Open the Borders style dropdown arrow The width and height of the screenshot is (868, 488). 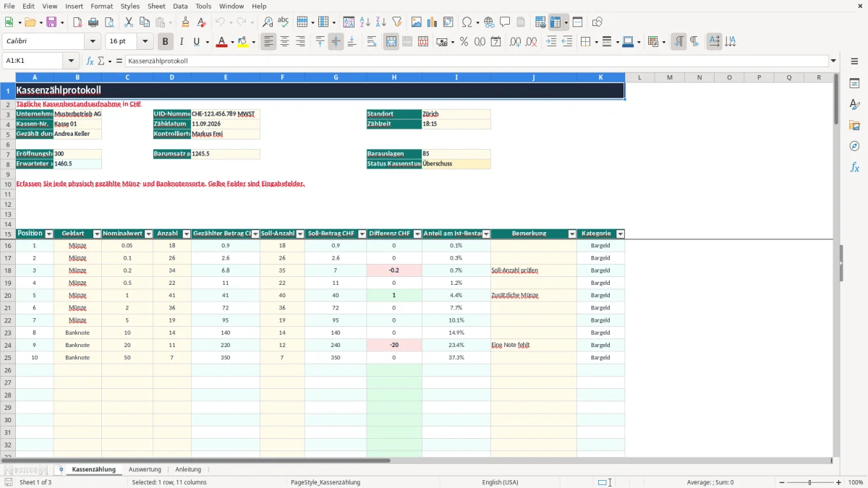[x=595, y=42]
